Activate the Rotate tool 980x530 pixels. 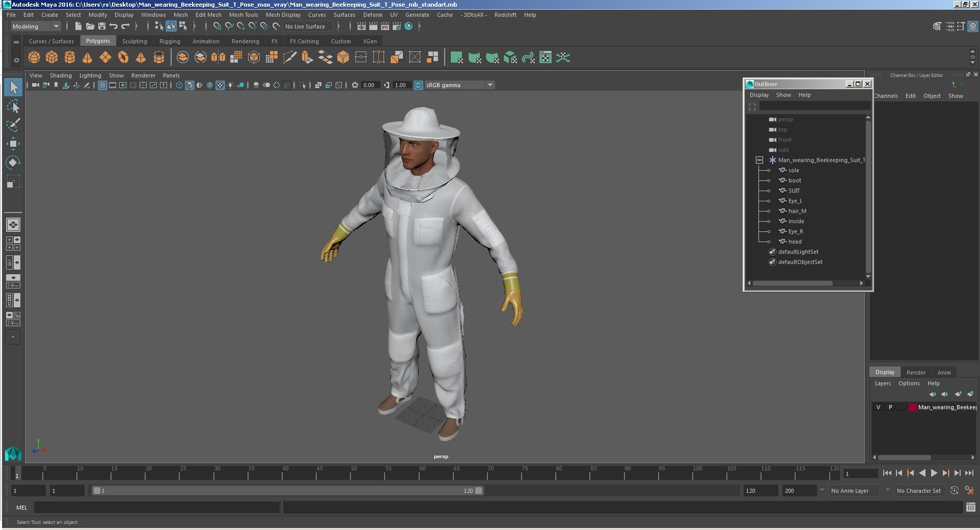(x=13, y=163)
